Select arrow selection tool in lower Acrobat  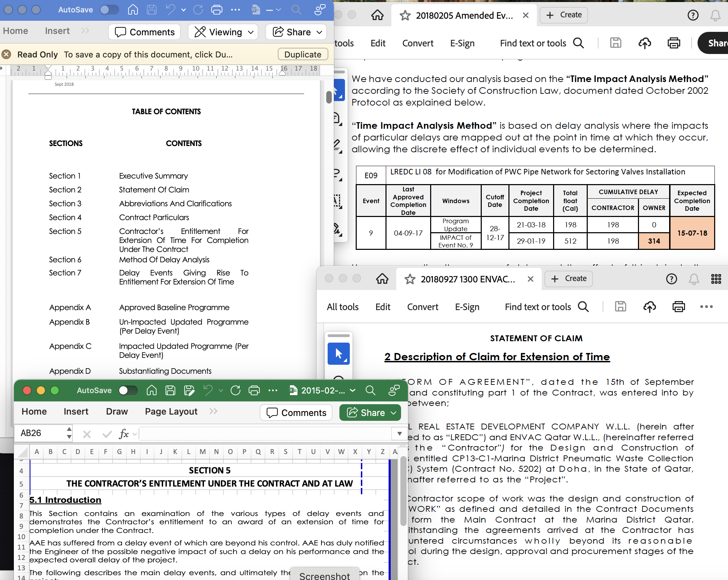(x=339, y=354)
